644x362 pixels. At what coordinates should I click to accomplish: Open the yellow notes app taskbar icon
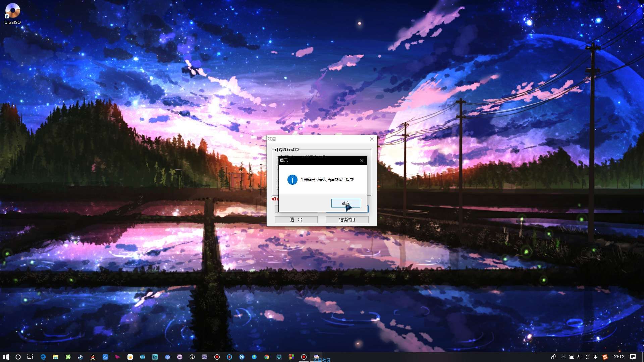(130, 357)
